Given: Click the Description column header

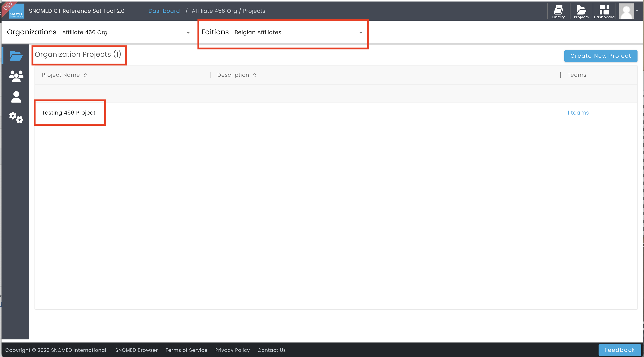Looking at the screenshot, I should [233, 75].
